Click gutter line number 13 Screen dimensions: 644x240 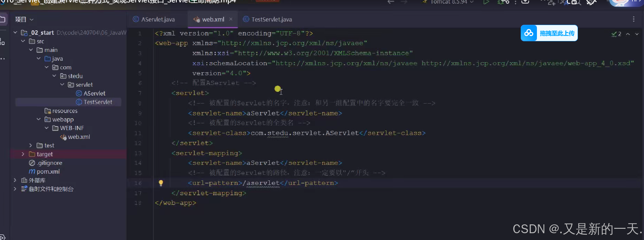pos(138,153)
